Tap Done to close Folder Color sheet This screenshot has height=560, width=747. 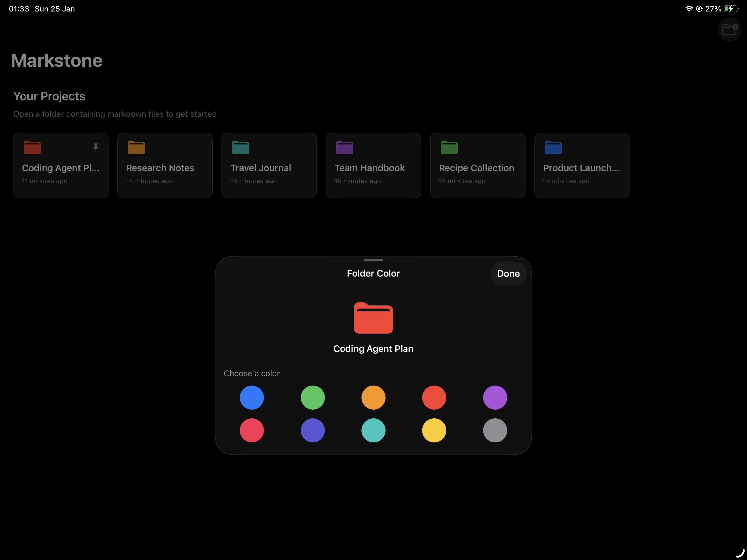[508, 274]
